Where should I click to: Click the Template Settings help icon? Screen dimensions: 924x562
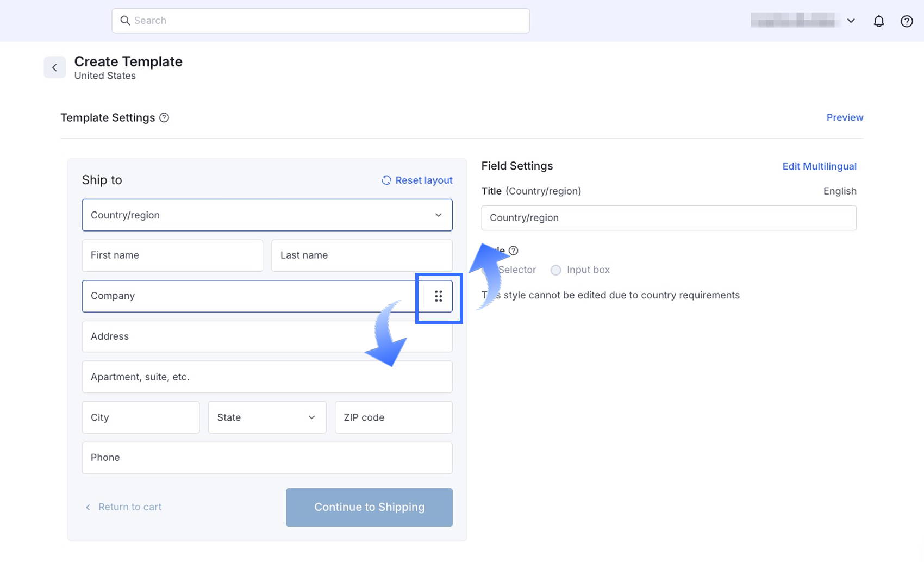pos(164,118)
